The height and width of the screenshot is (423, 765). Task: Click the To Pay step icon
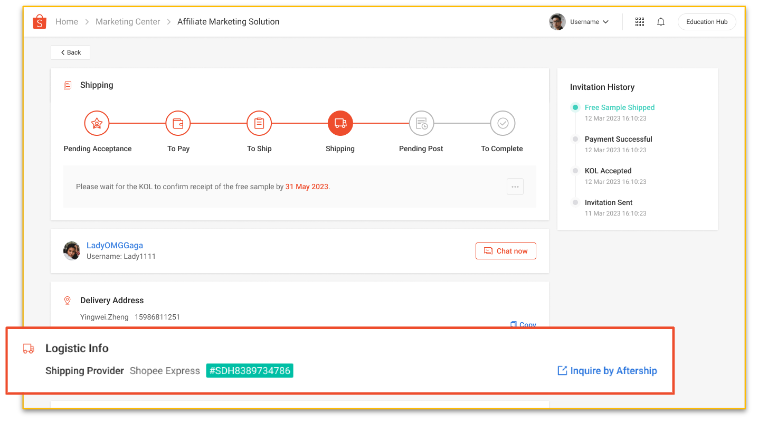pos(178,123)
